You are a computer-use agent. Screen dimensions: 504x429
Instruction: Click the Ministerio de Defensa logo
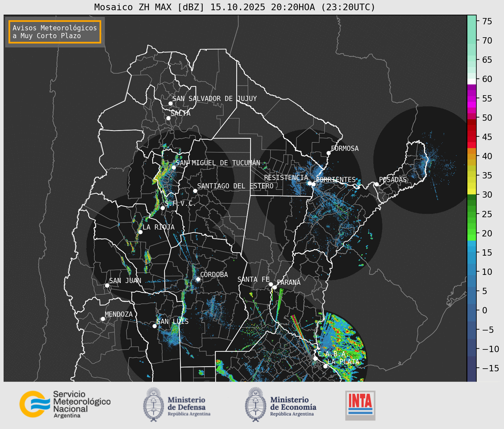[177, 405]
